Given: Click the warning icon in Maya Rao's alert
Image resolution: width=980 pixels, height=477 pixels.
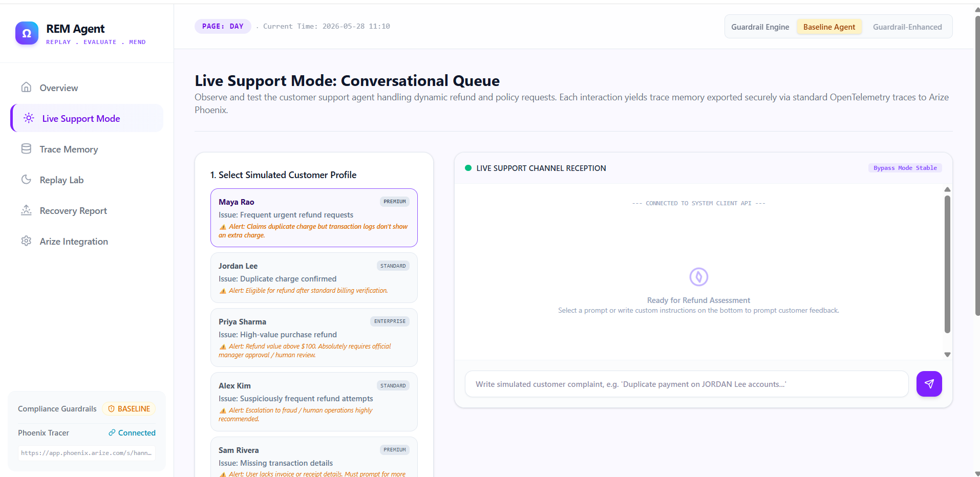Looking at the screenshot, I should pos(223,227).
